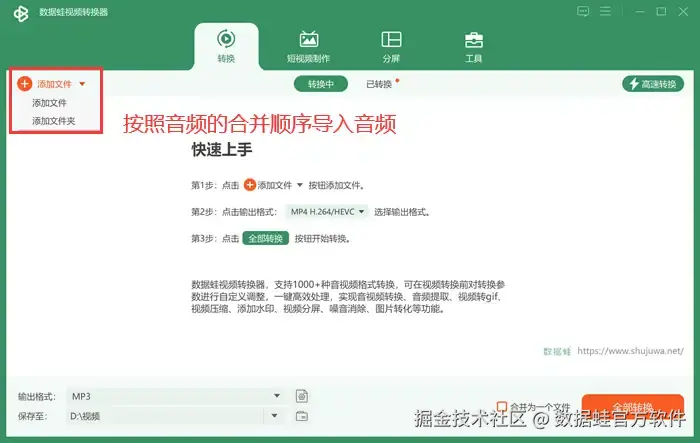The image size is (700, 443).
Task: Click the D:\视频 save path field
Action: pos(164,416)
